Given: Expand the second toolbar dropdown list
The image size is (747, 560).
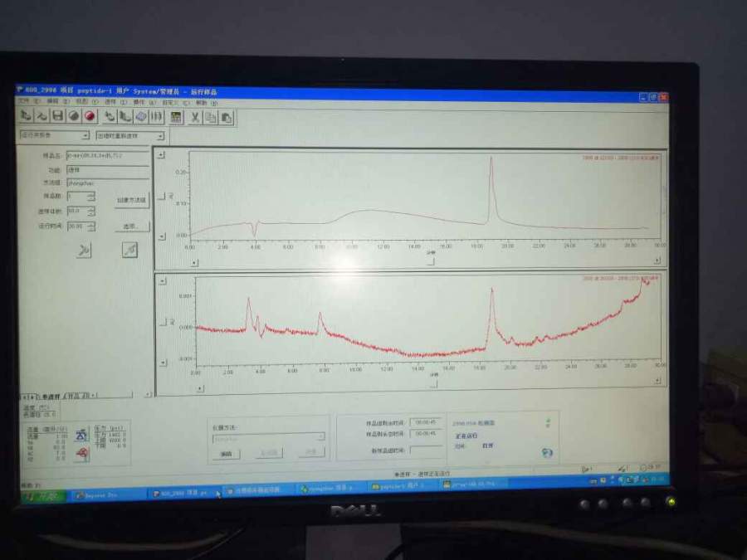Looking at the screenshot, I should point(160,137).
